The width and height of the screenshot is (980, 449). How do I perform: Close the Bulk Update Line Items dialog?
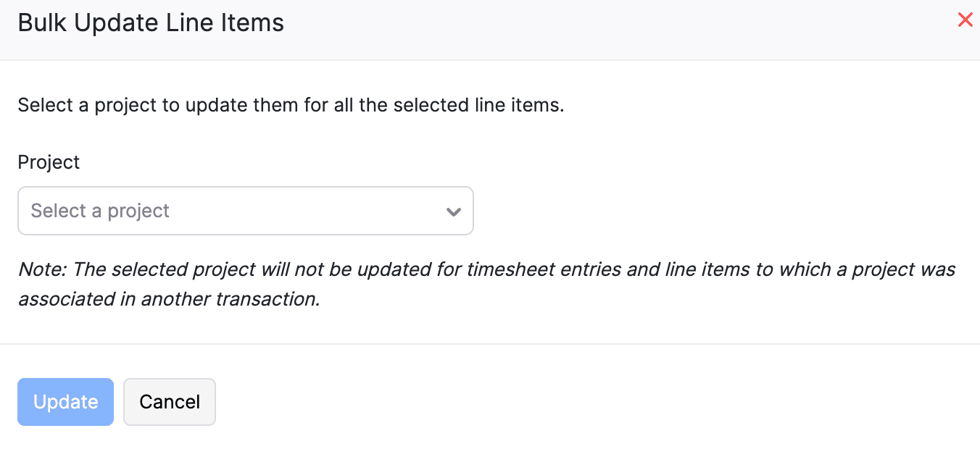pyautogui.click(x=965, y=20)
